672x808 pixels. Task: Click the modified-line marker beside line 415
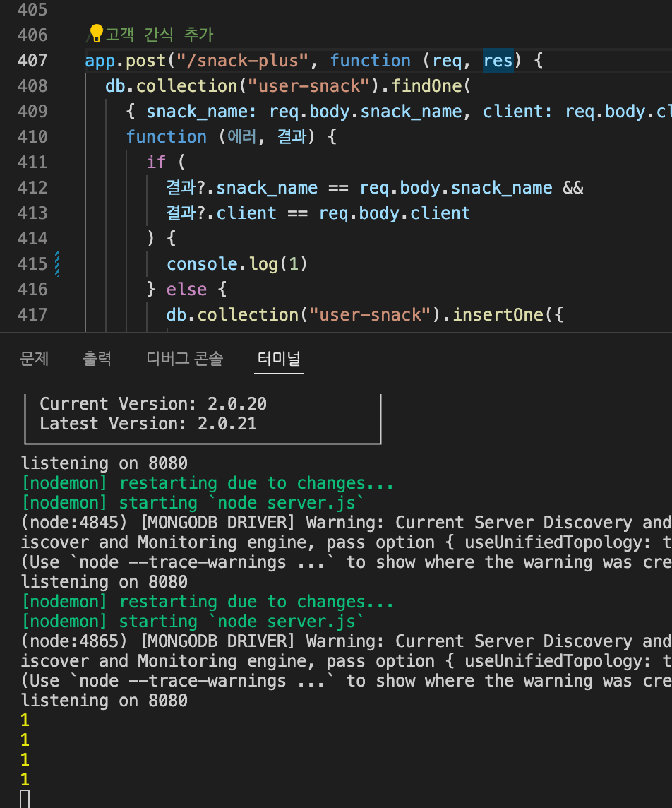(57, 264)
